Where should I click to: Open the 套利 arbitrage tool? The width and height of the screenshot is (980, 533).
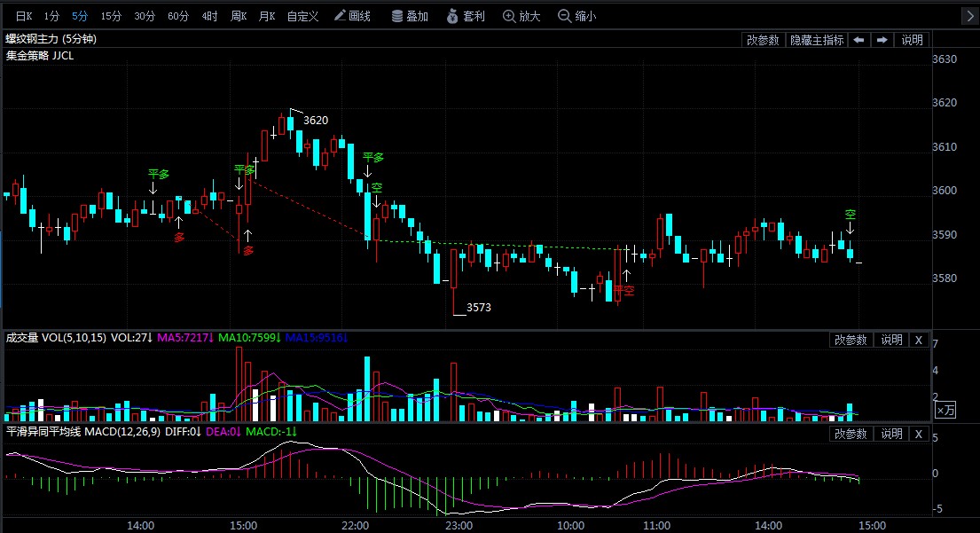[466, 16]
